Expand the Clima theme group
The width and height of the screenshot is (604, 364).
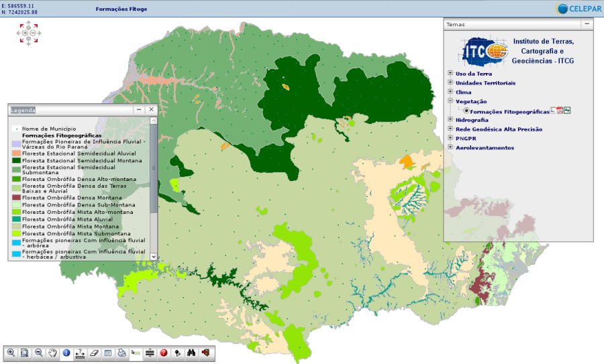point(450,92)
